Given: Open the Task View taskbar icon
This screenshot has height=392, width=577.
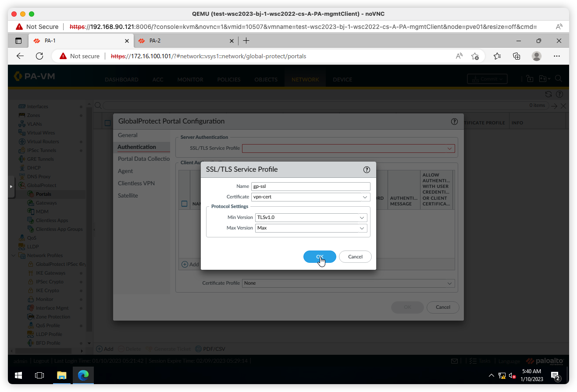Looking at the screenshot, I should tap(39, 375).
